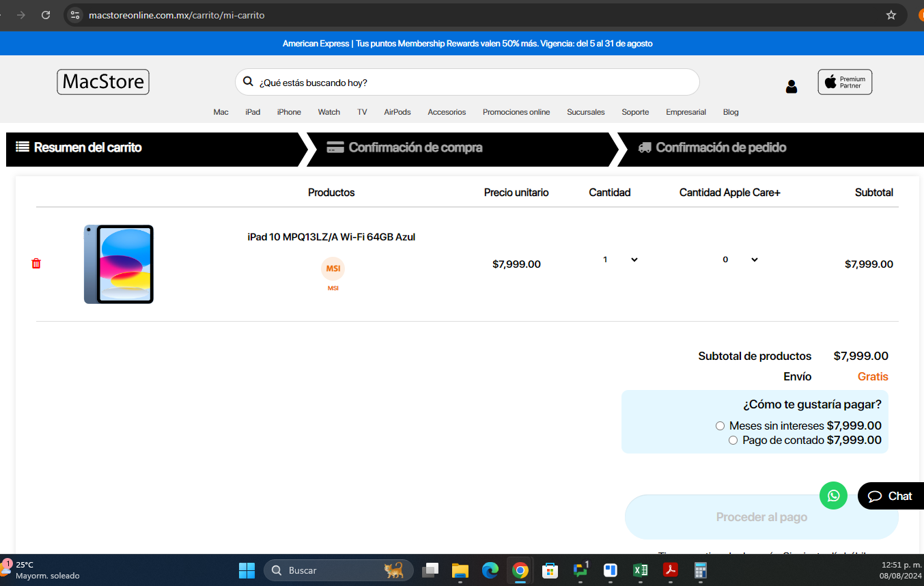Remove the iPad with the red trash icon
Screen dimensions: 924x586
click(36, 264)
